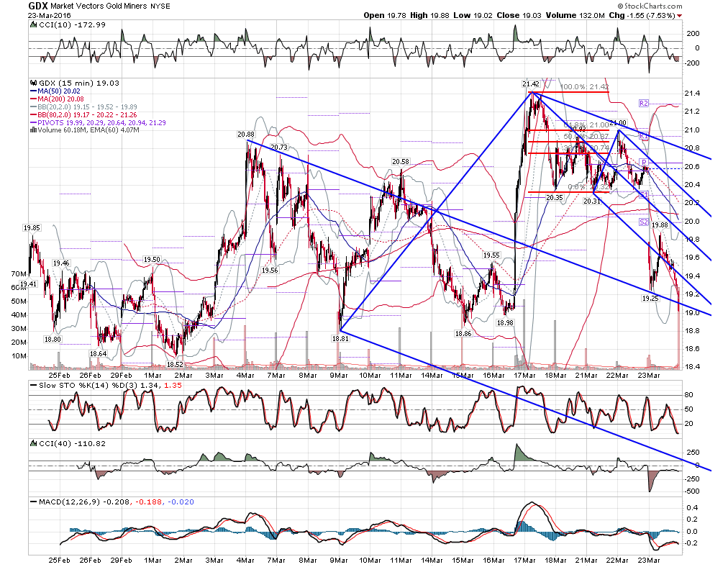Screen dimensions: 728x567
Task: Click the 18.86 low price label
Action: [x=463, y=333]
